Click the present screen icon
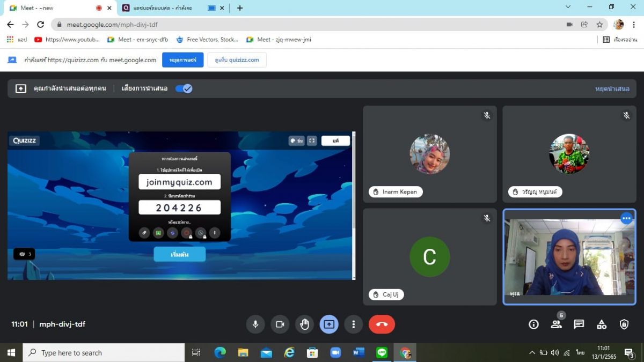This screenshot has height=362, width=644. coord(329,324)
